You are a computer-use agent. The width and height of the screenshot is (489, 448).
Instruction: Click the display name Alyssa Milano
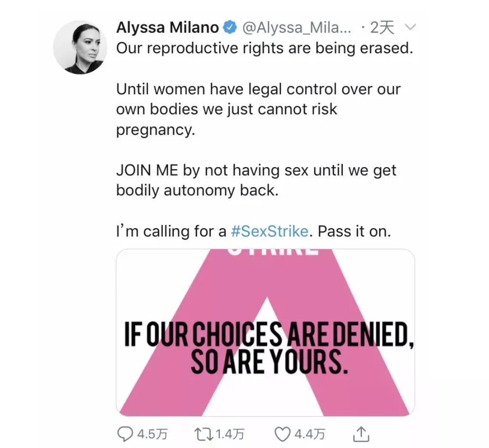(168, 28)
